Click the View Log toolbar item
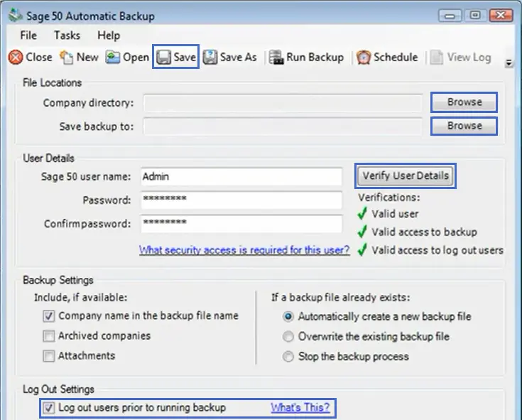This screenshot has width=522, height=420. [460, 58]
